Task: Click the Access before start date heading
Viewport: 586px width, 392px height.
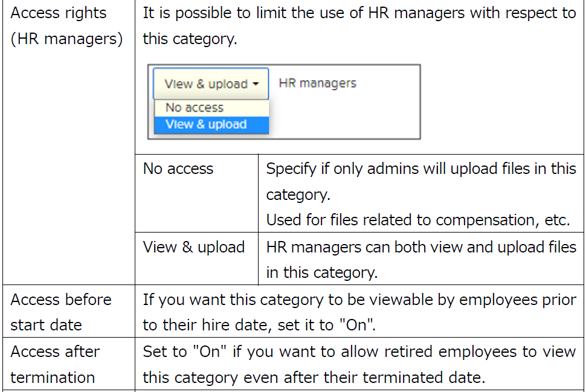Action: pyautogui.click(x=61, y=312)
